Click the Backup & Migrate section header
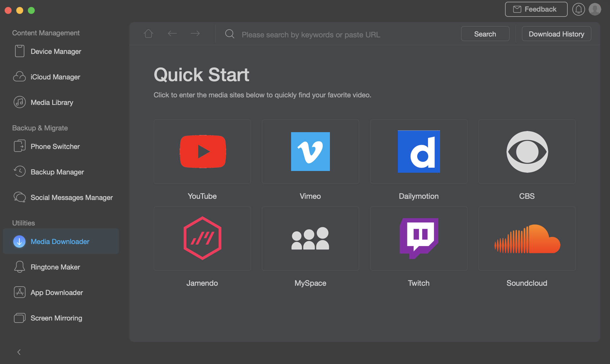The image size is (610, 364). pos(40,128)
